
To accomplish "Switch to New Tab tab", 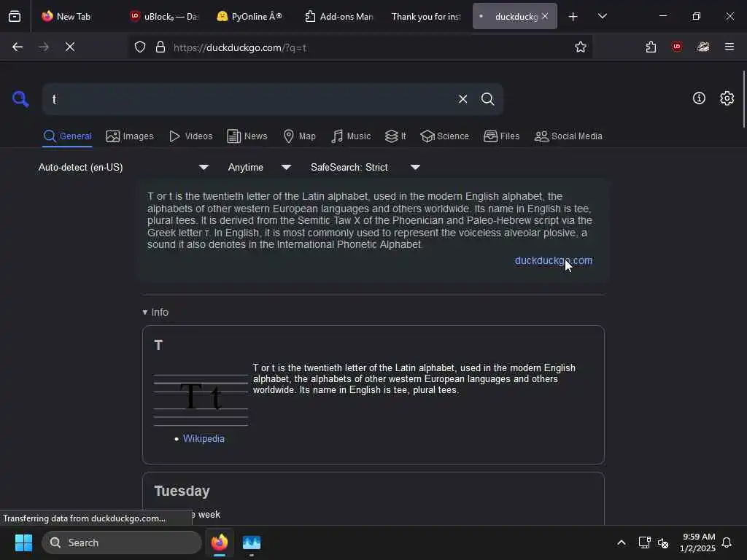I will coord(72,16).
